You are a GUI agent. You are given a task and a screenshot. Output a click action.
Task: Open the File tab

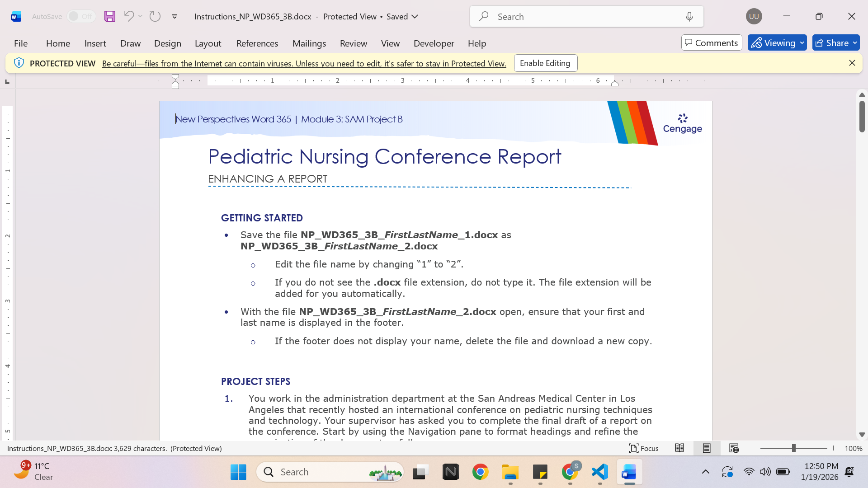coord(21,43)
